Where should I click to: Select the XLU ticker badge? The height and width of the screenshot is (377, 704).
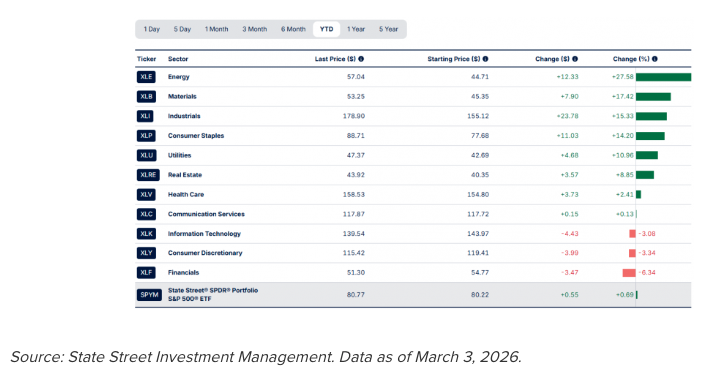point(146,155)
